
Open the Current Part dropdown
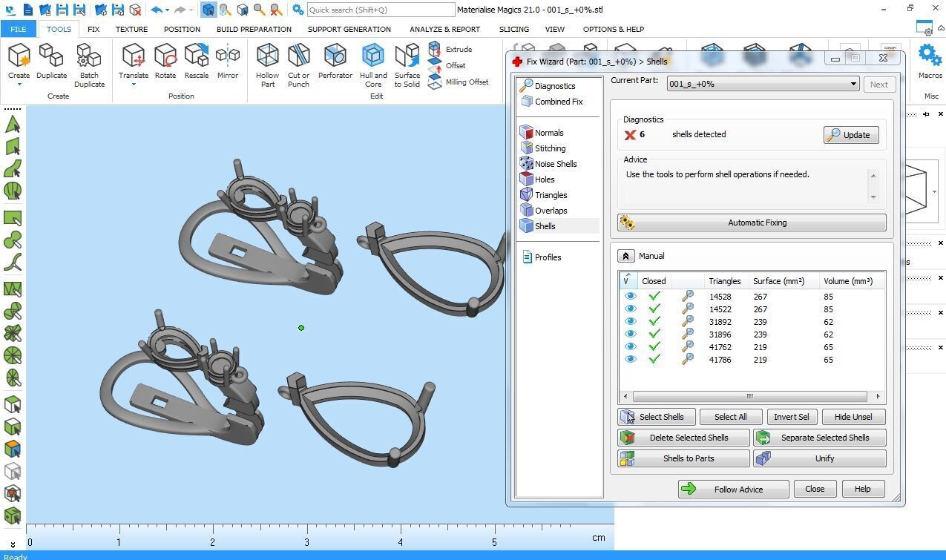coord(763,84)
